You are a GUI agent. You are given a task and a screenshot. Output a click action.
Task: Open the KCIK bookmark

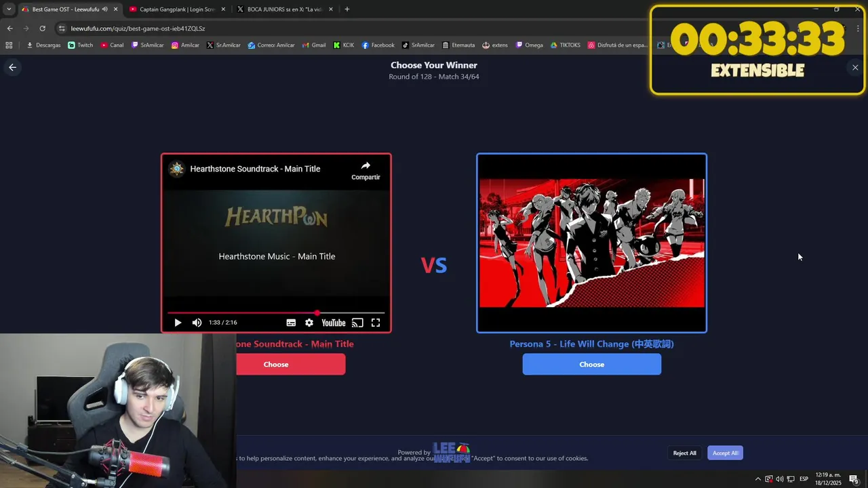point(344,45)
